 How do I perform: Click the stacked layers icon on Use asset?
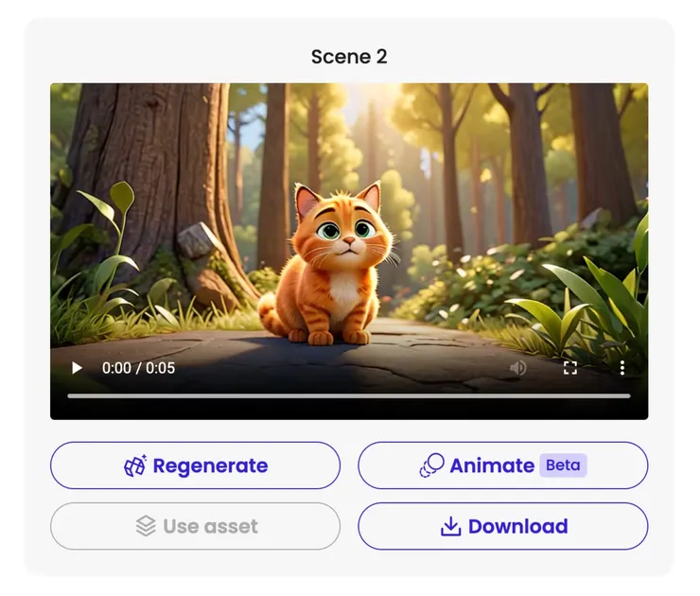tap(146, 526)
